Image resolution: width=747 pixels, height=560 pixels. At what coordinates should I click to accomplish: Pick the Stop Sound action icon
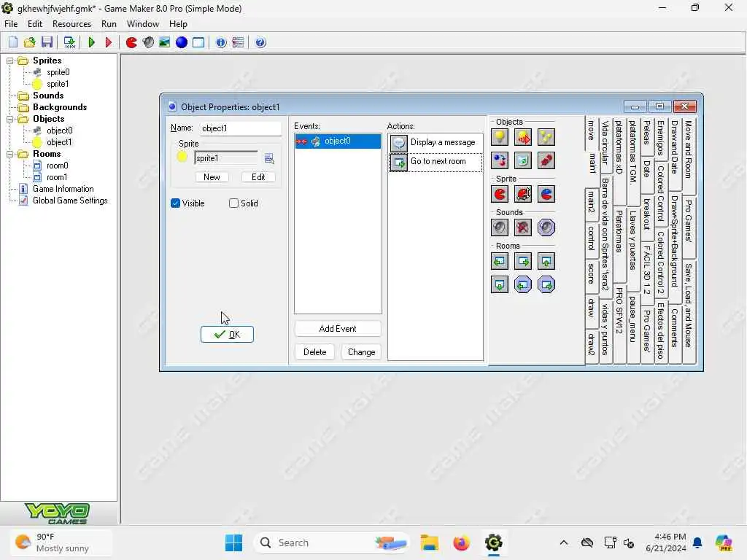522,227
